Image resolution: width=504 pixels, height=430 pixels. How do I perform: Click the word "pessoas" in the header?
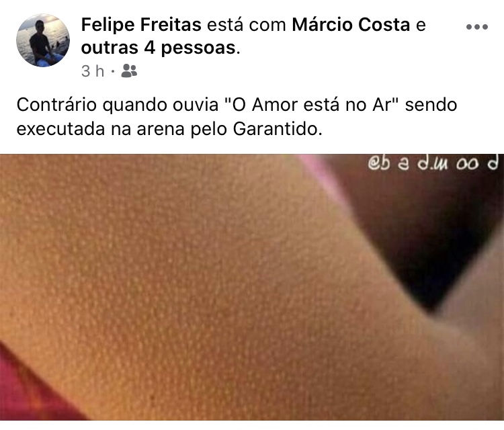198,48
